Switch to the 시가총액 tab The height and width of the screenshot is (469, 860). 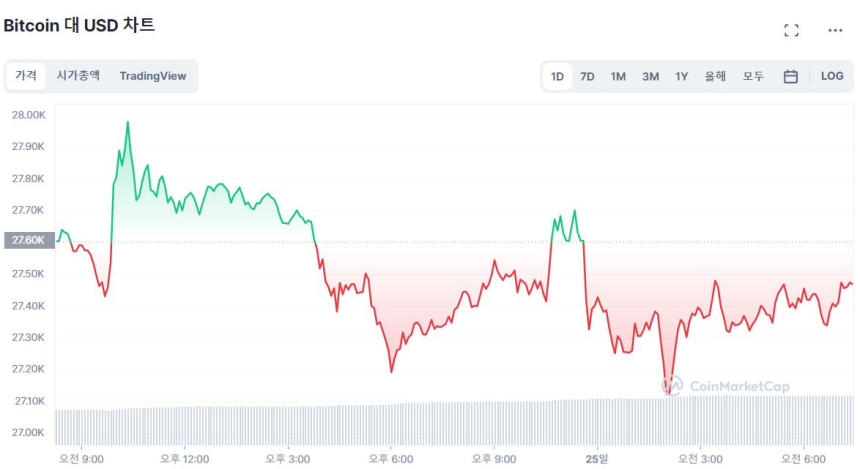78,76
